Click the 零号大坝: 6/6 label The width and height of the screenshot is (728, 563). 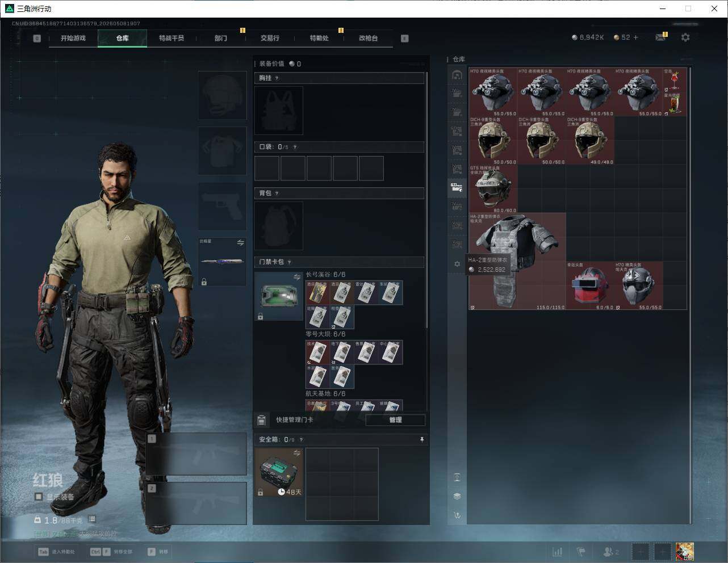[325, 334]
